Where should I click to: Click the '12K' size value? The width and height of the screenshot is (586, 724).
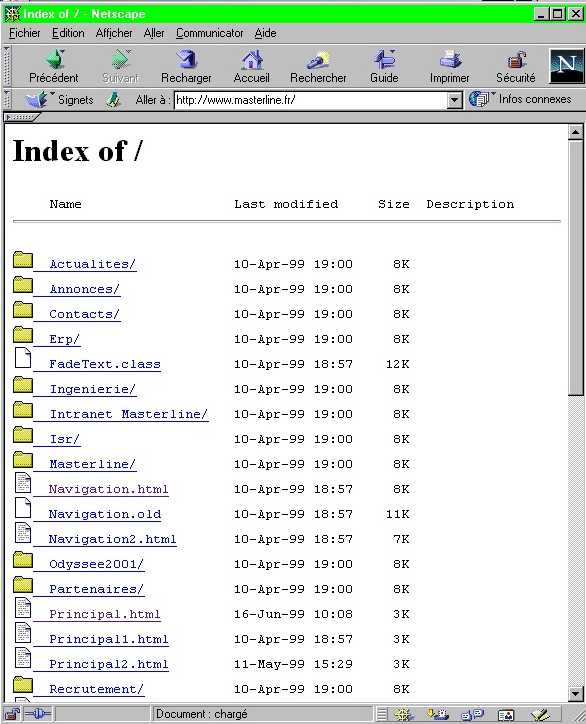pyautogui.click(x=398, y=364)
